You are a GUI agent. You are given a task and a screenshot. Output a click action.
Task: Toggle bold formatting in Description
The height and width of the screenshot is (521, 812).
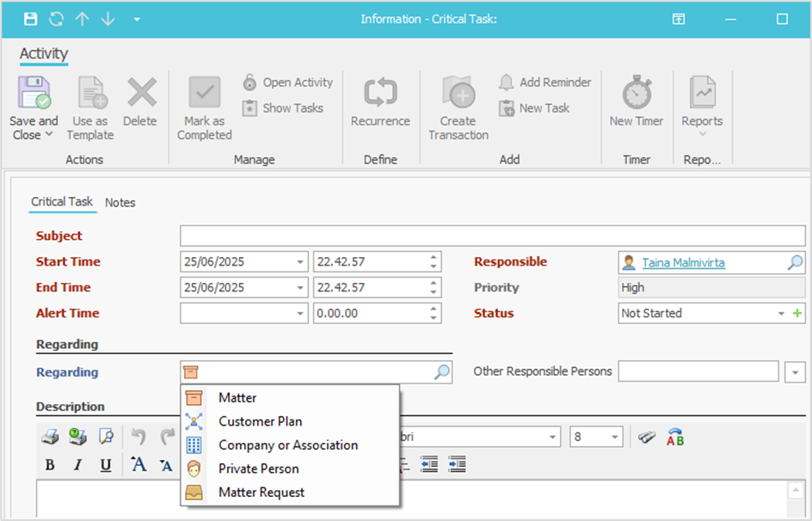50,465
